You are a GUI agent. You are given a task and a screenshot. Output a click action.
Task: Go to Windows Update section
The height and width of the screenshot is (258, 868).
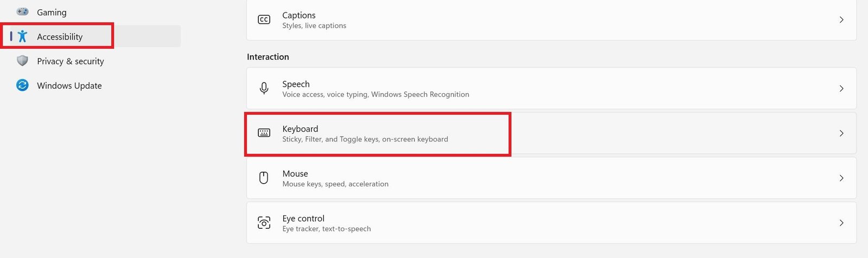click(x=69, y=86)
